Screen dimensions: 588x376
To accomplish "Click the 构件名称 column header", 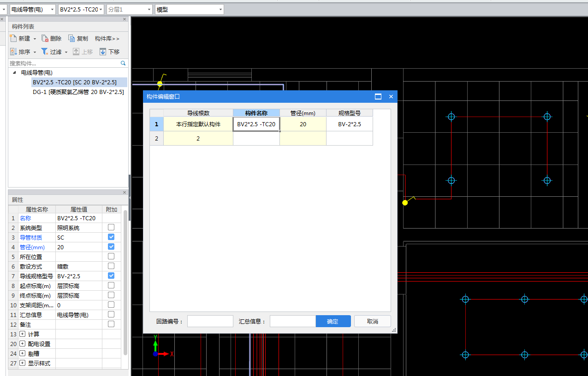I will [x=256, y=113].
